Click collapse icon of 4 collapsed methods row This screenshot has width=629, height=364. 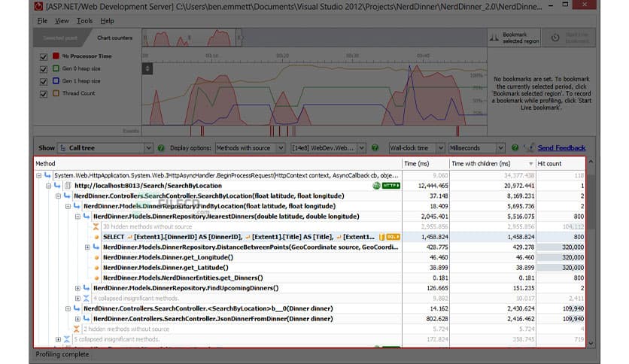[87, 299]
